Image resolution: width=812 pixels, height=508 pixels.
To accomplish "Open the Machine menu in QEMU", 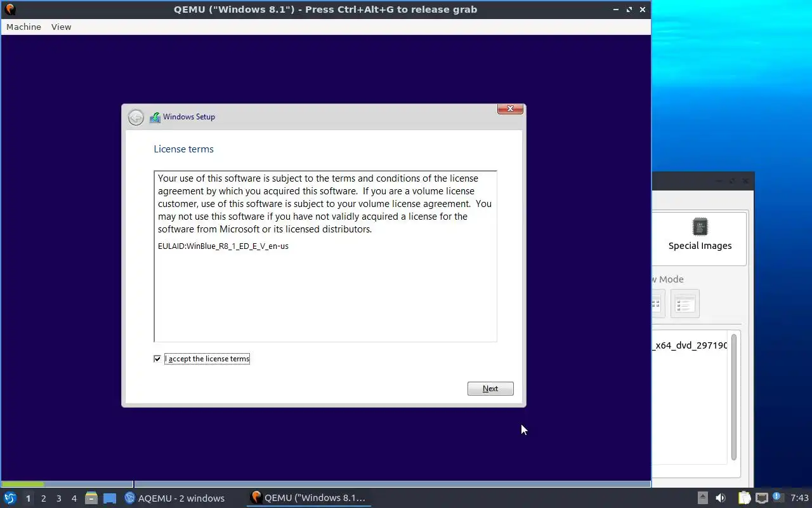I will tap(23, 27).
